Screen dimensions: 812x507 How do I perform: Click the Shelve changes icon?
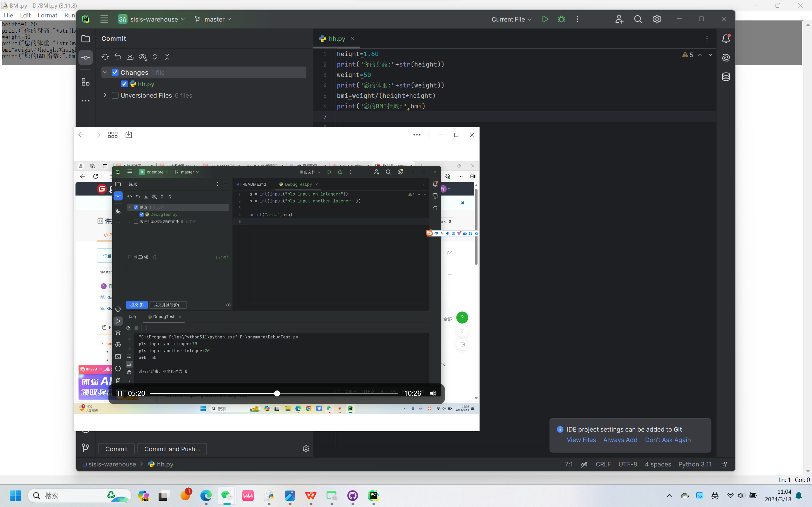[130, 57]
